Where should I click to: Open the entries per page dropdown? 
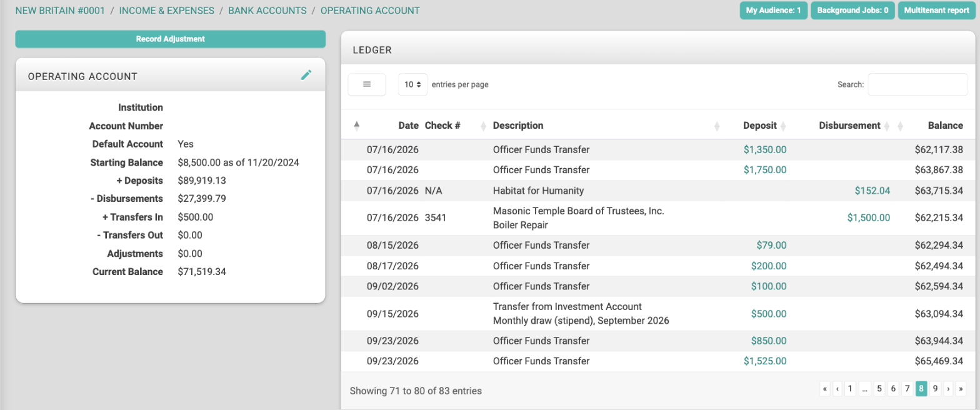412,84
